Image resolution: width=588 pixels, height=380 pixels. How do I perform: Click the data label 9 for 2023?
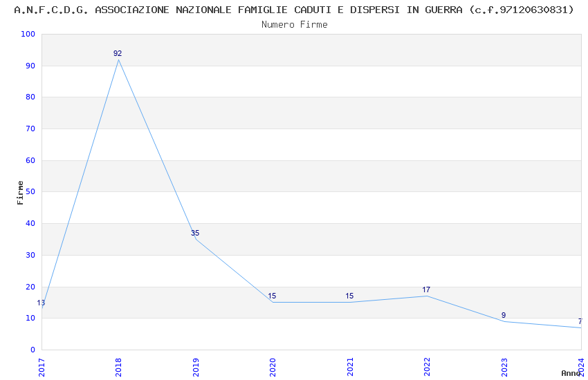tap(504, 315)
